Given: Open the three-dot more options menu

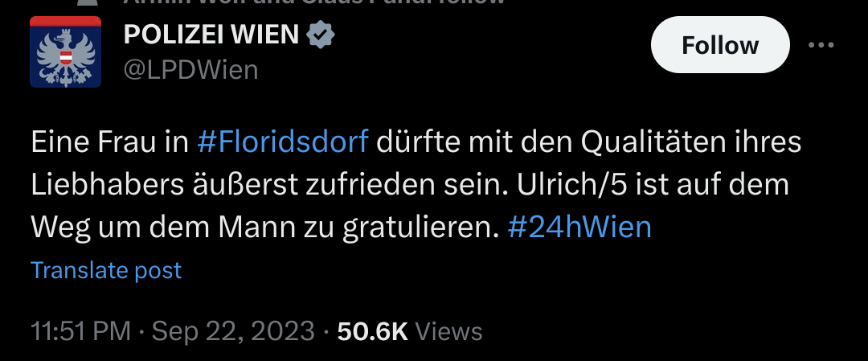Looking at the screenshot, I should click(821, 45).
